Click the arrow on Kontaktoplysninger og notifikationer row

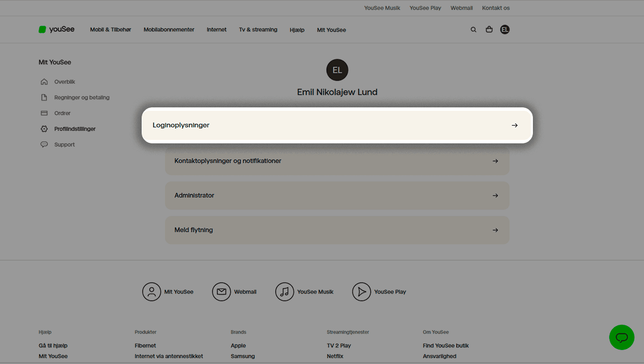[x=495, y=161]
